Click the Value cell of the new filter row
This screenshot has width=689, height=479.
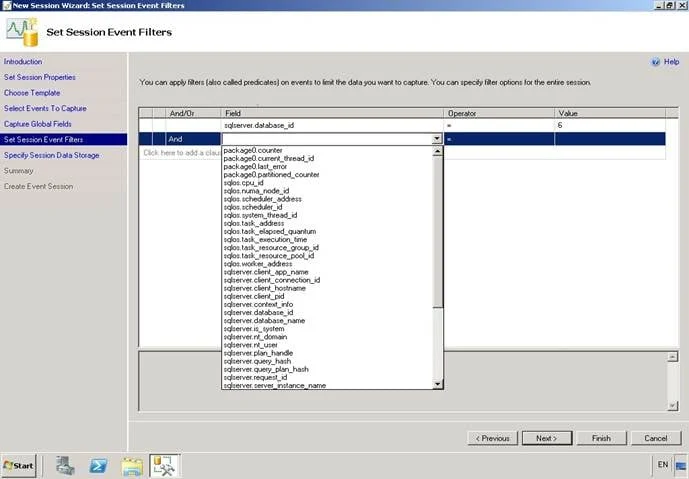point(609,139)
